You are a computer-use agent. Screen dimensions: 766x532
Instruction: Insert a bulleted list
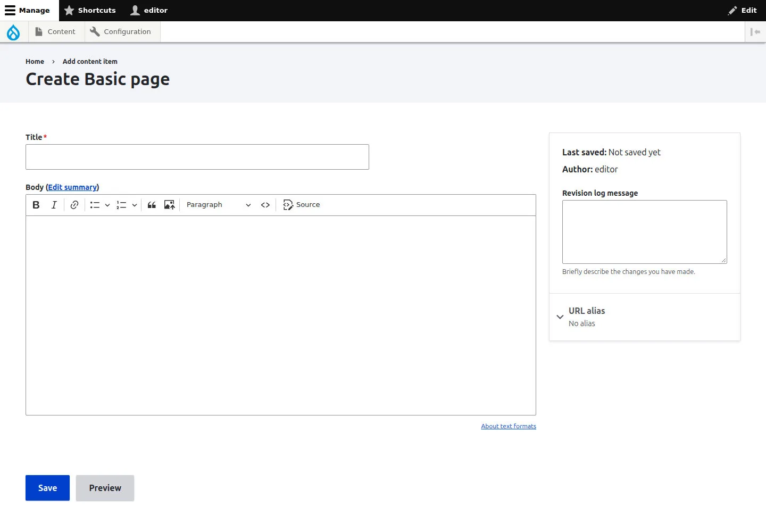[95, 205]
